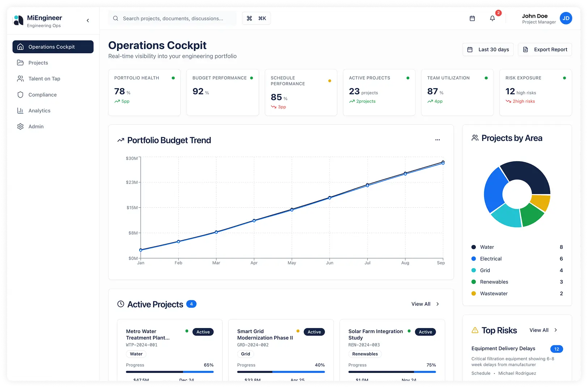Image resolution: width=588 pixels, height=388 pixels.
Task: Click the Analytics bar chart icon
Action: [21, 111]
